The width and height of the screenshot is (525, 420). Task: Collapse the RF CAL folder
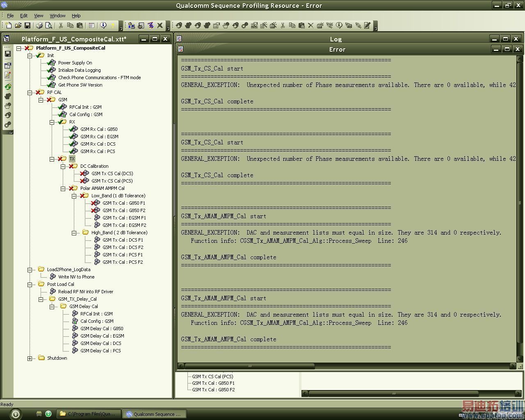(30, 92)
